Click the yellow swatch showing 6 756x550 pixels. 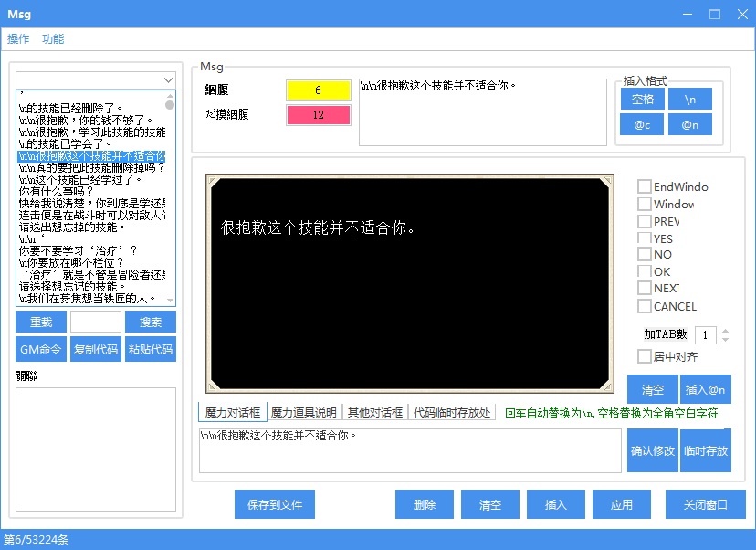[x=319, y=90]
